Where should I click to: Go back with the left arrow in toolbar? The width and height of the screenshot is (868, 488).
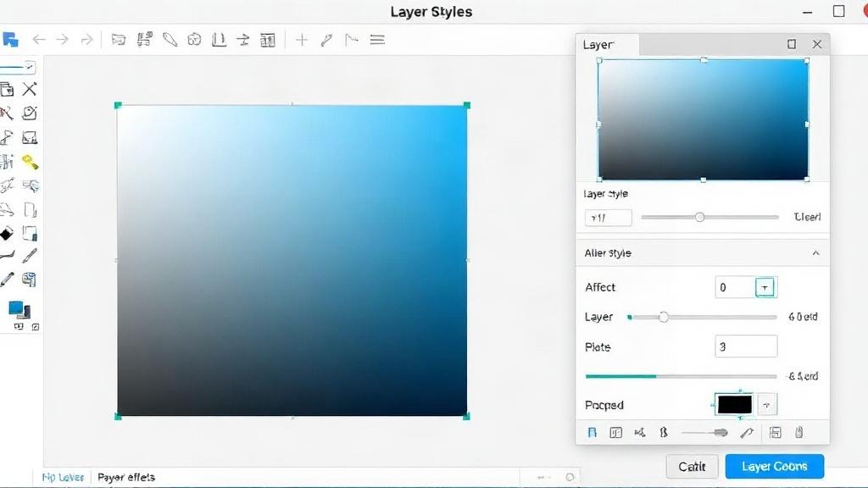coord(39,40)
